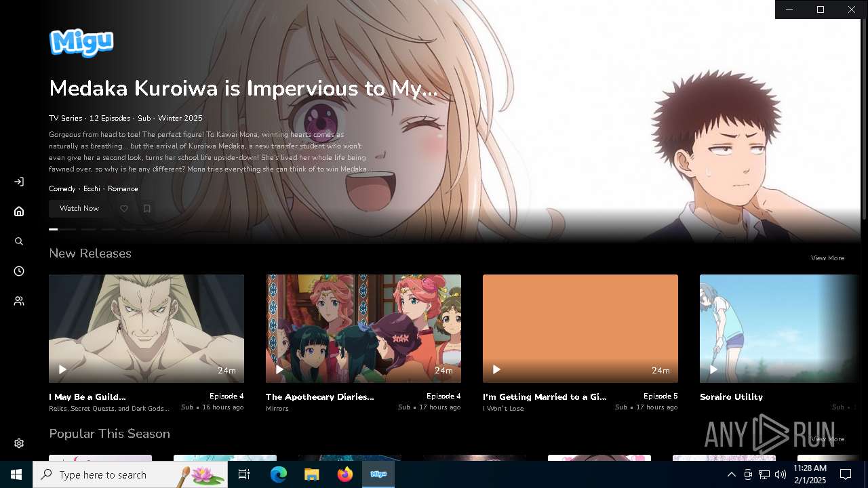Screen dimensions: 868x488
Task: Go to Home via sidebar icon
Action: [19, 211]
